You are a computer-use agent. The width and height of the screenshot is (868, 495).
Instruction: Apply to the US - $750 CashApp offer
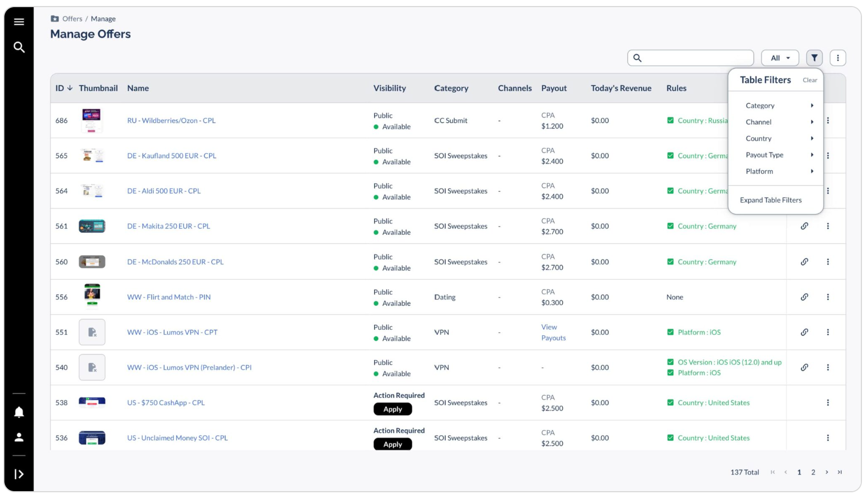393,409
